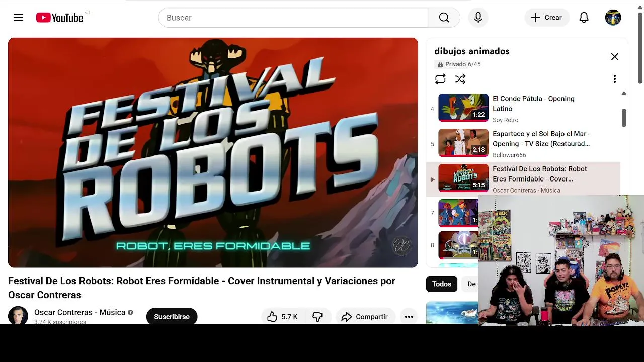This screenshot has width=644, height=362.
Task: Dislike the video
Action: pyautogui.click(x=317, y=316)
